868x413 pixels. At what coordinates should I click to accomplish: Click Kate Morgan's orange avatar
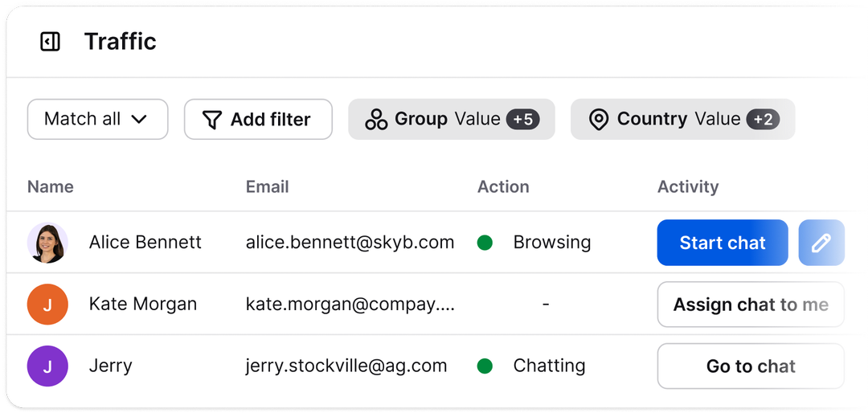coord(47,305)
